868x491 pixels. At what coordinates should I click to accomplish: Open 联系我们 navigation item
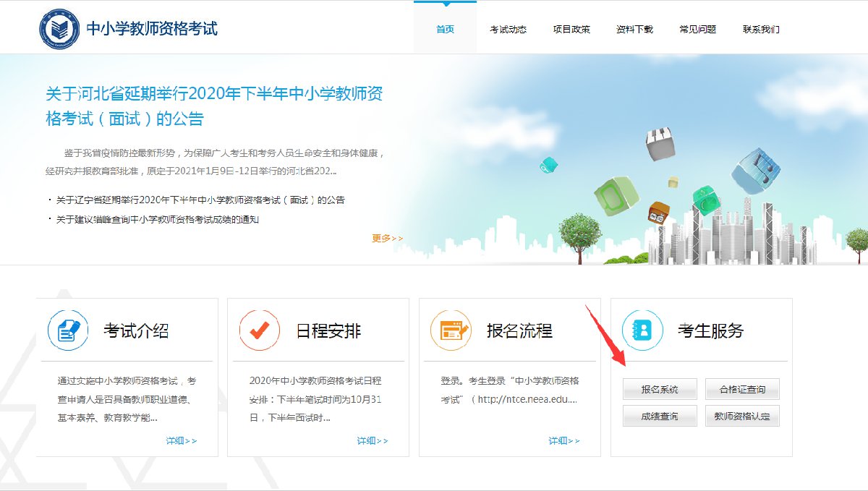click(761, 30)
